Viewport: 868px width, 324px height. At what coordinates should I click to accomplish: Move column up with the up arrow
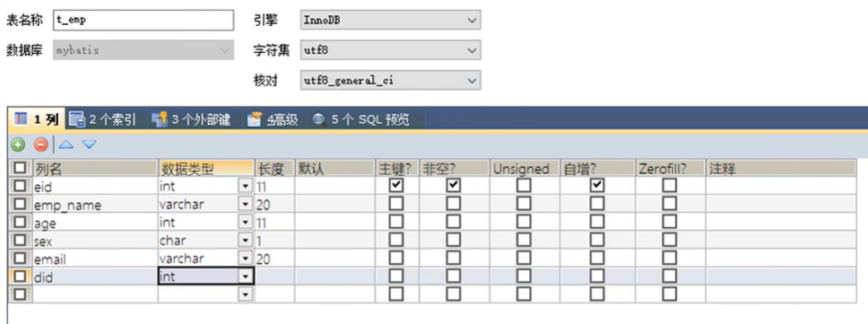(x=66, y=145)
